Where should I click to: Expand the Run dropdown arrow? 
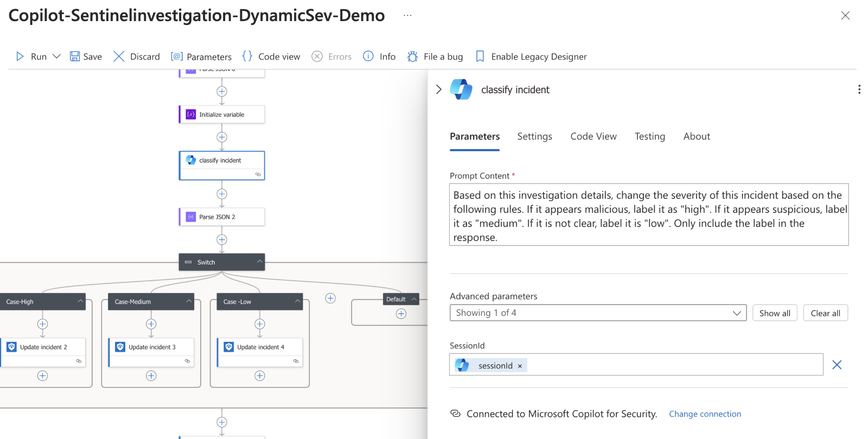[x=56, y=56]
